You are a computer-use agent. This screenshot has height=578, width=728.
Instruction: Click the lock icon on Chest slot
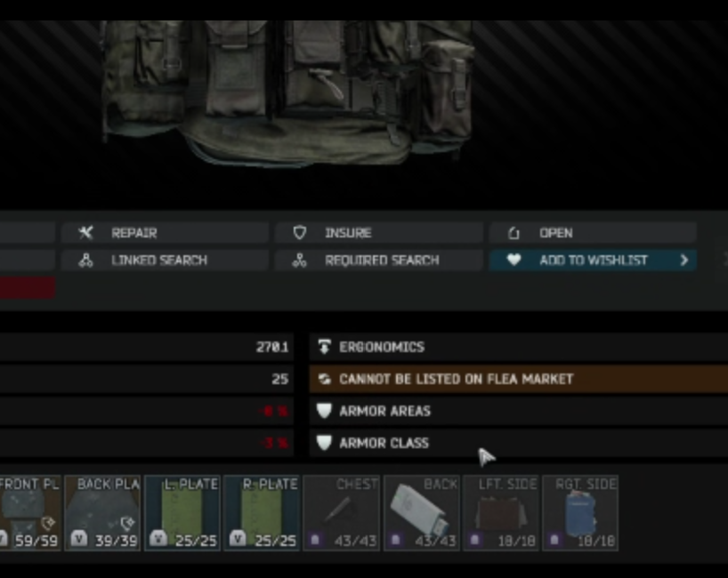[315, 540]
